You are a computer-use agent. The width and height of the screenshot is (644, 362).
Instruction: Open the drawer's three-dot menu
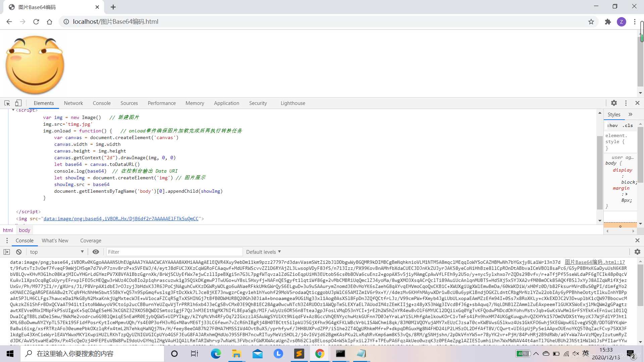tap(7, 241)
